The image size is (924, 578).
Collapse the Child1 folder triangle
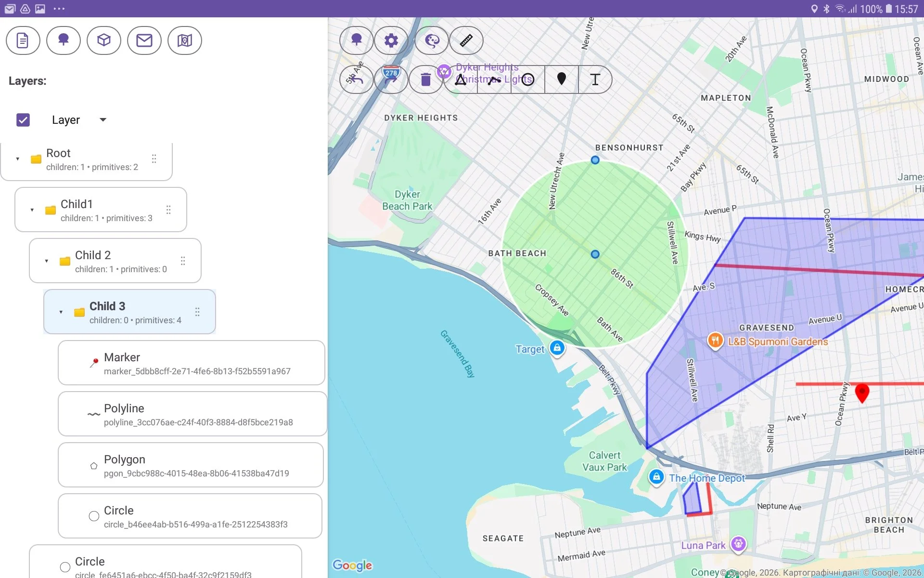tap(32, 210)
